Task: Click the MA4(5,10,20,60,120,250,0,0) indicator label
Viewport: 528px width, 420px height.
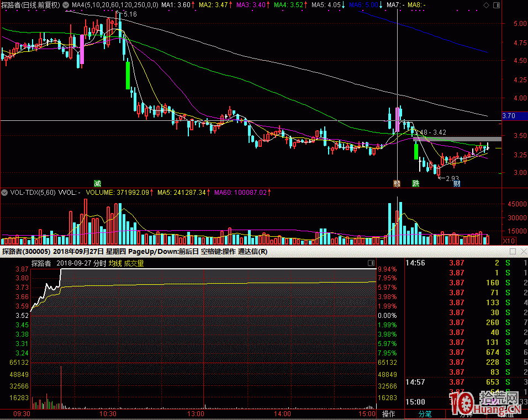Action: pos(115,5)
